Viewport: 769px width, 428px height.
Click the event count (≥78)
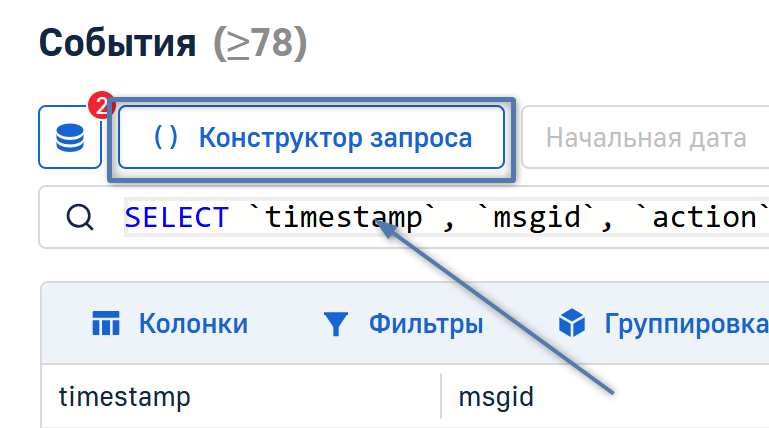coord(259,43)
